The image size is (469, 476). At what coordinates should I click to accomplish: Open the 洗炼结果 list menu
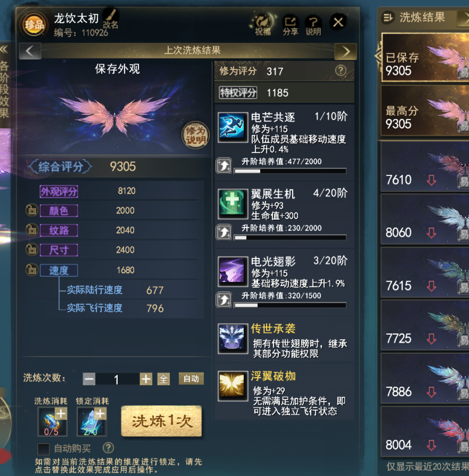[x=388, y=17]
